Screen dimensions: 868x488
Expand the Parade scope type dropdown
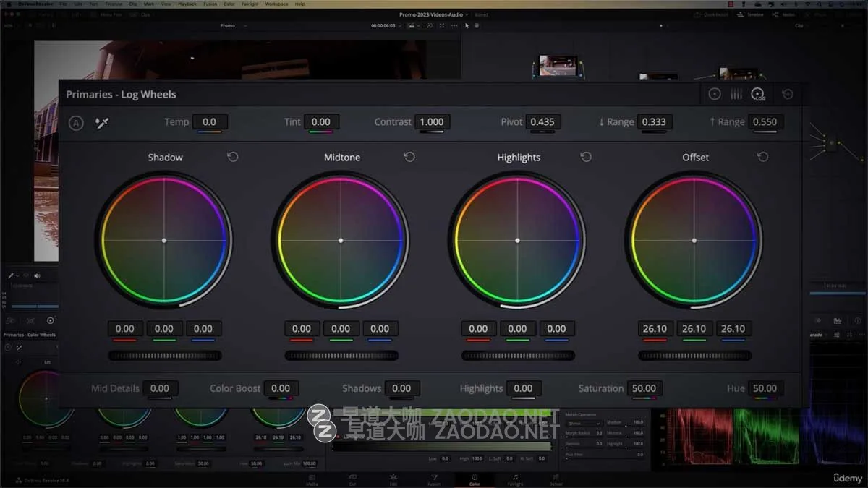(819, 335)
